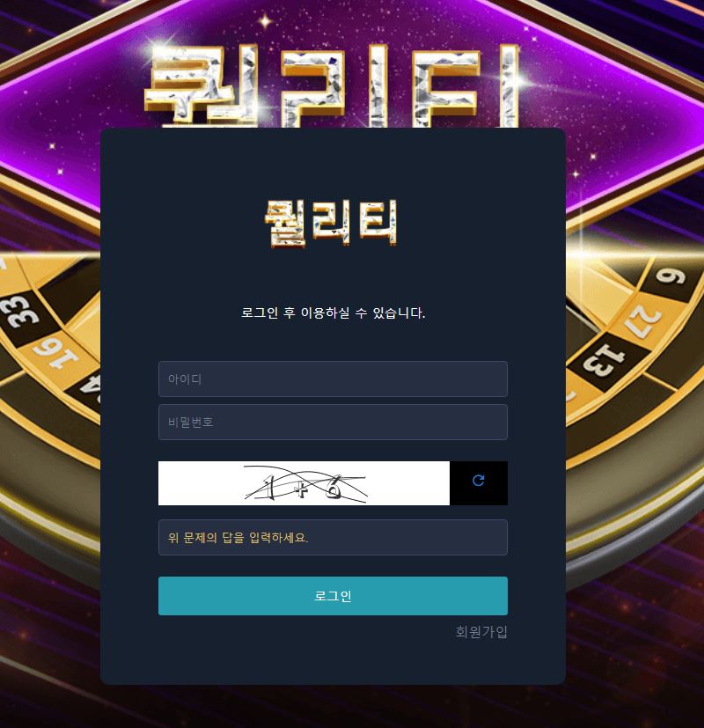Submit with the 로그인 button

pyautogui.click(x=333, y=596)
